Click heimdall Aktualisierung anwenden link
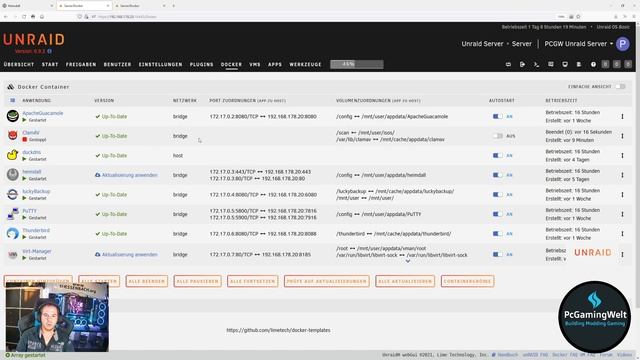This screenshot has height=360, width=640. pos(129,175)
